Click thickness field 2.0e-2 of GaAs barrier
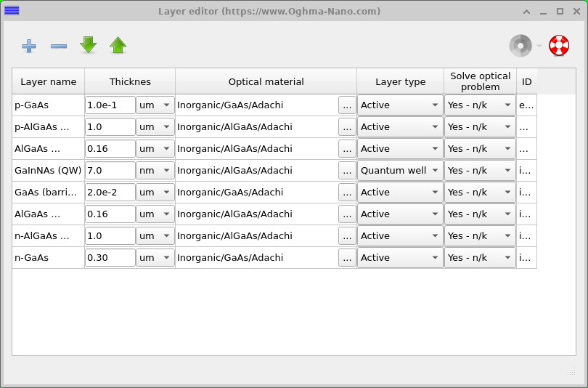 [110, 192]
